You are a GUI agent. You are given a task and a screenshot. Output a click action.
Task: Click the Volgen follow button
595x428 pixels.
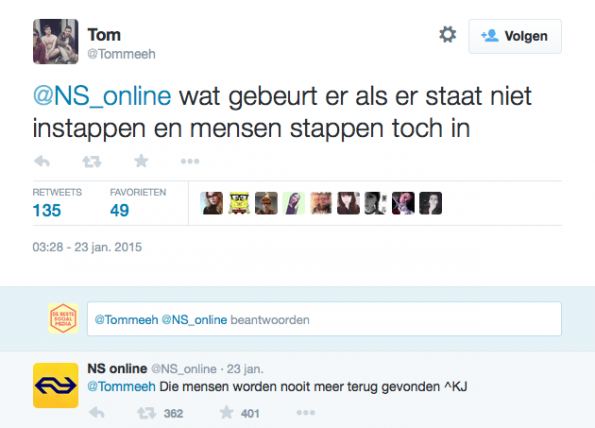click(x=515, y=36)
